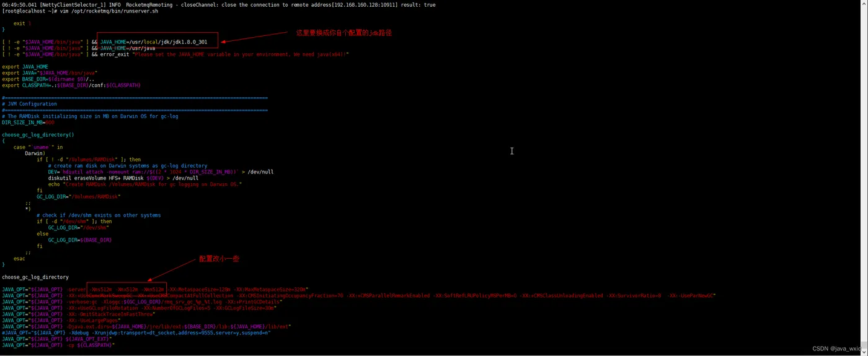The height and width of the screenshot is (356, 868).
Task: Click the echo "Create RAMDisk" line
Action: point(145,184)
